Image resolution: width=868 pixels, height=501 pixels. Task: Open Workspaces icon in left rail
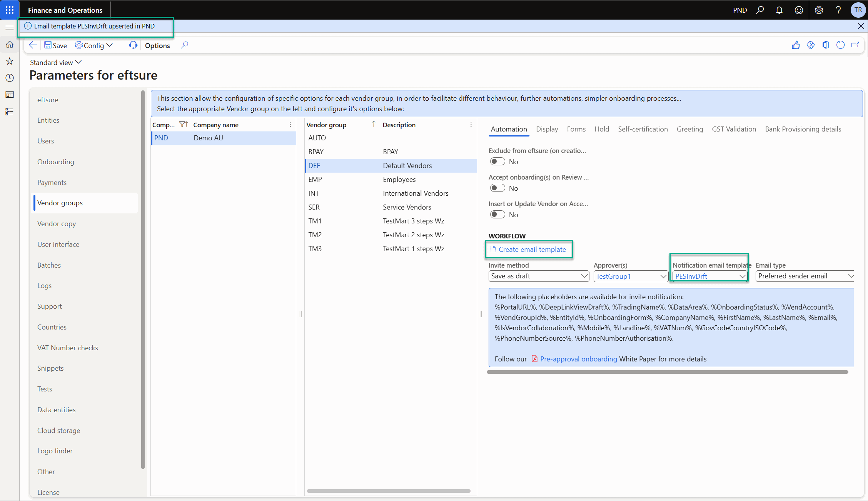pyautogui.click(x=10, y=95)
